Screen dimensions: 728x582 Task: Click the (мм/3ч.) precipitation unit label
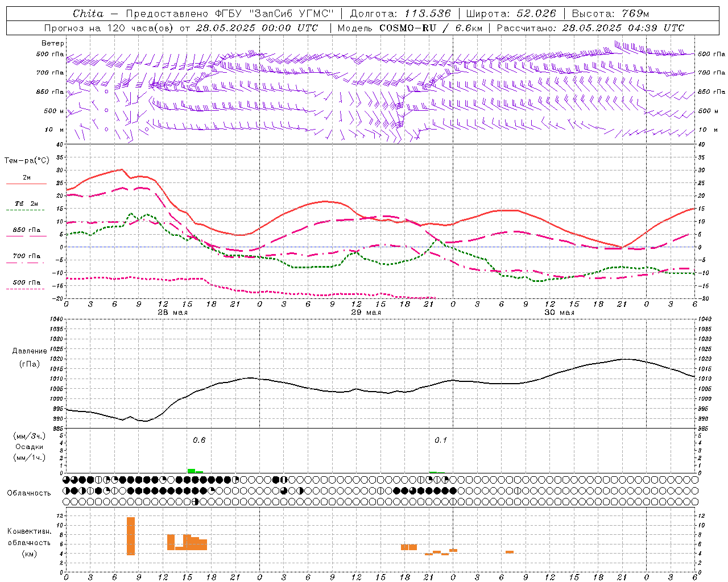[x=30, y=436]
